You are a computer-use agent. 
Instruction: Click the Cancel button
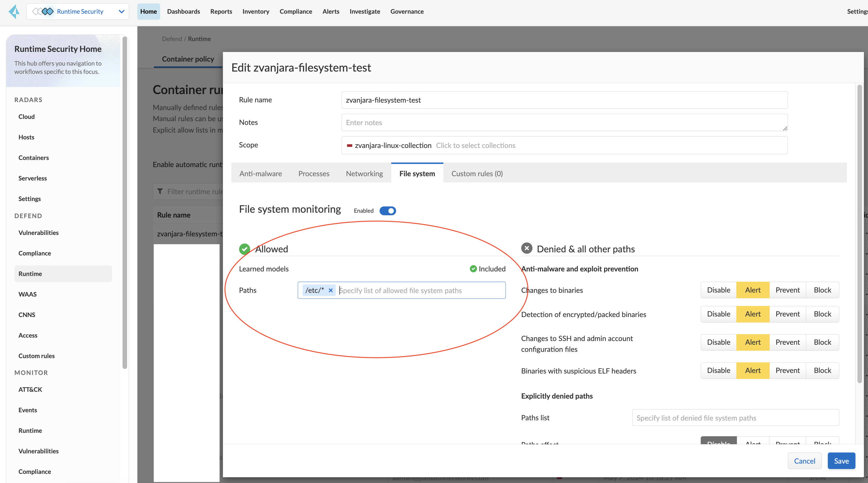tap(804, 461)
